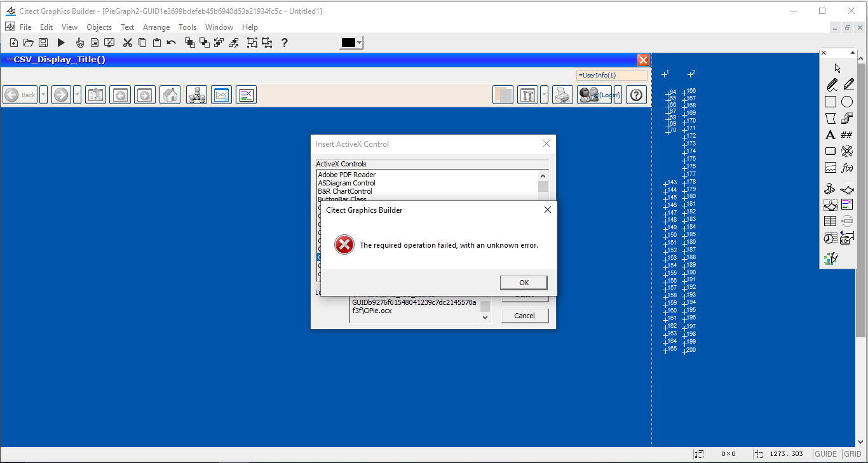Close the Citect Graphics Builder error dialog
Viewport: 868px width, 463px height.
[x=548, y=210]
